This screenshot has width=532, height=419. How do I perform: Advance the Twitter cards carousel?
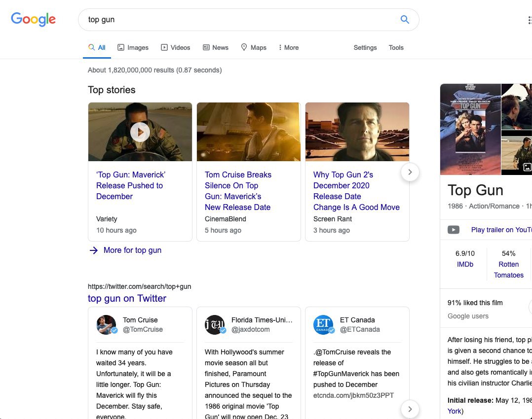[410, 409]
